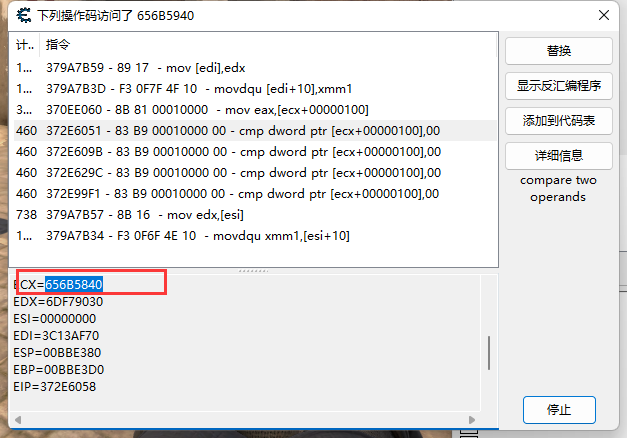Select row 372E6051 cmp dword ptr
This screenshot has width=627, height=438.
click(255, 131)
